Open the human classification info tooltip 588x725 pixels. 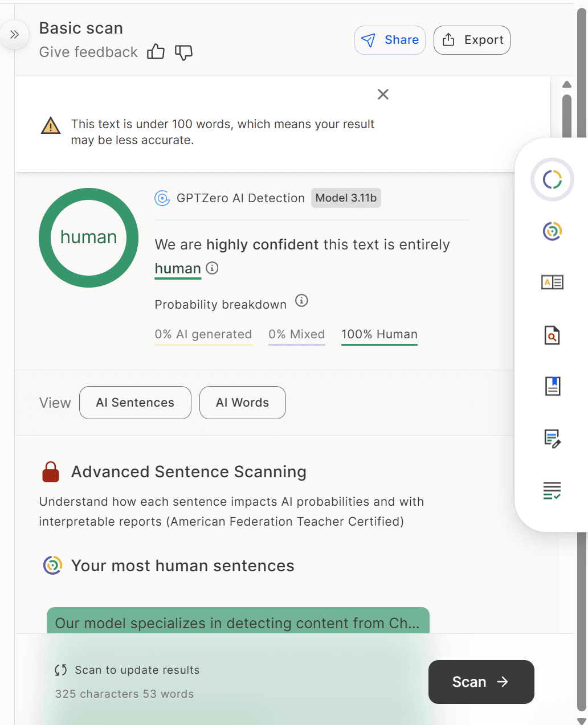tap(212, 268)
